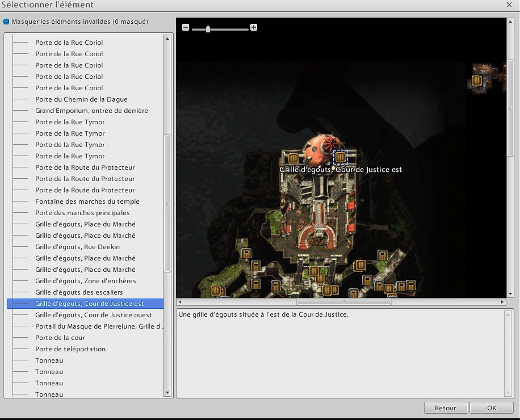Click the element list scroll-down arrow
This screenshot has height=420, width=520.
coord(167,393)
